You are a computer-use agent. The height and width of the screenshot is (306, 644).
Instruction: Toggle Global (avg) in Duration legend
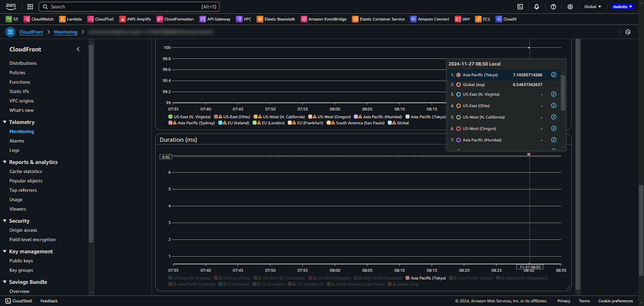click(x=403, y=284)
